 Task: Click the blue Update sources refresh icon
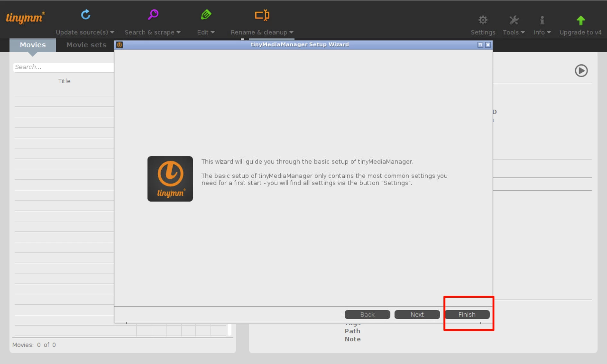tap(86, 15)
